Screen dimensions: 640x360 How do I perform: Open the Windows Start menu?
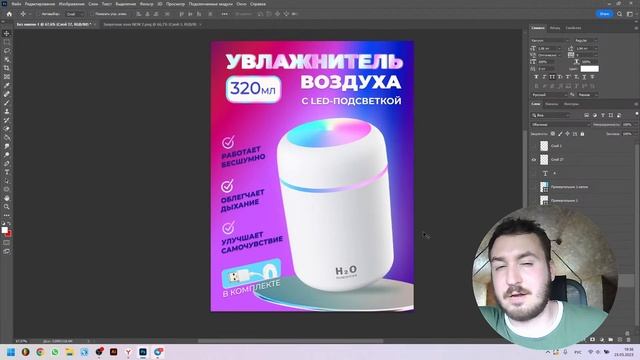pos(11,352)
